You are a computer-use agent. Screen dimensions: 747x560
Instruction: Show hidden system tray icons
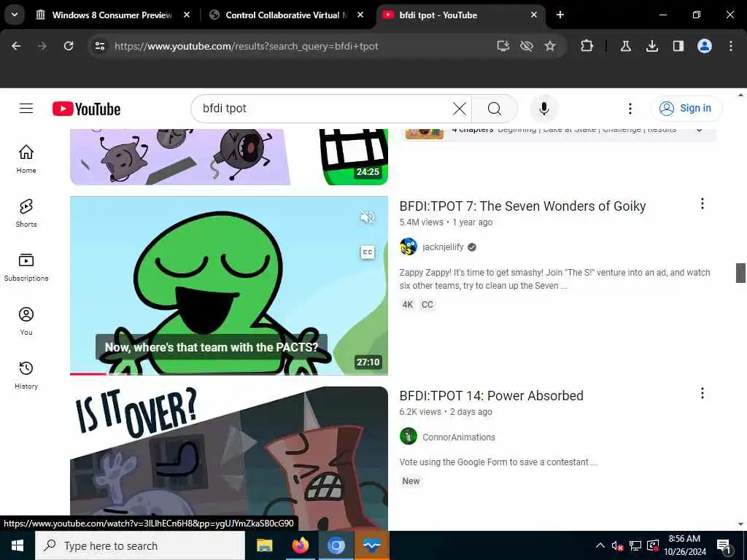pos(600,545)
